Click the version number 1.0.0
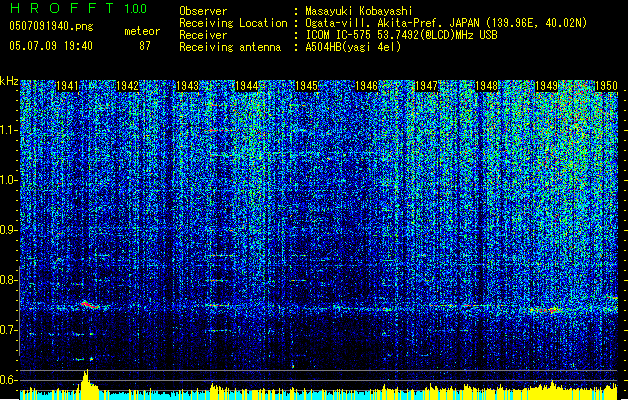 (135, 9)
